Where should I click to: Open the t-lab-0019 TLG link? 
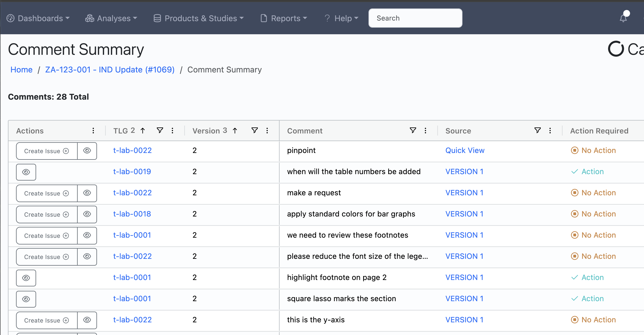click(132, 172)
